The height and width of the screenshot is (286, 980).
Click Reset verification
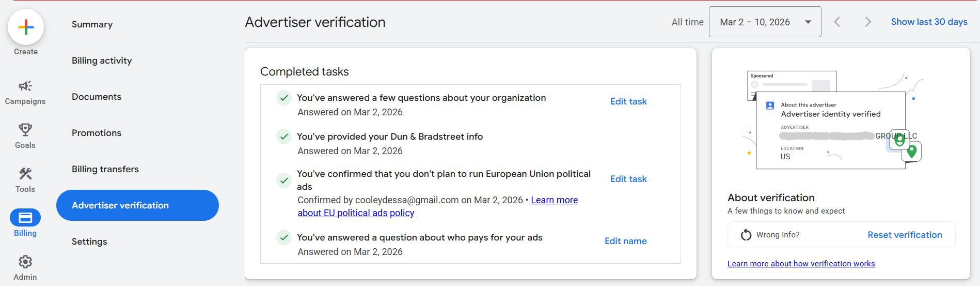point(905,235)
